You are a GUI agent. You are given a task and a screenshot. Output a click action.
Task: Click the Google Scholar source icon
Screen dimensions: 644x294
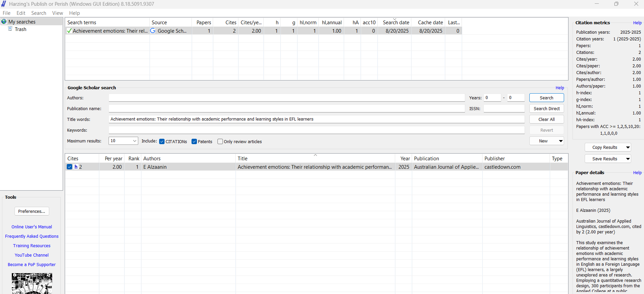coord(153,31)
